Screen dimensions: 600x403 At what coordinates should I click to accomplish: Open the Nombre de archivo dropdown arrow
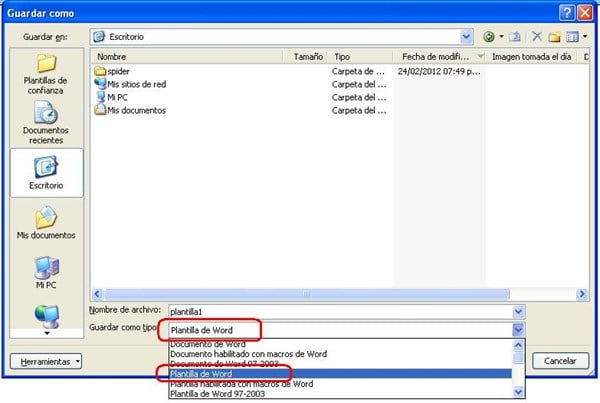(x=518, y=312)
